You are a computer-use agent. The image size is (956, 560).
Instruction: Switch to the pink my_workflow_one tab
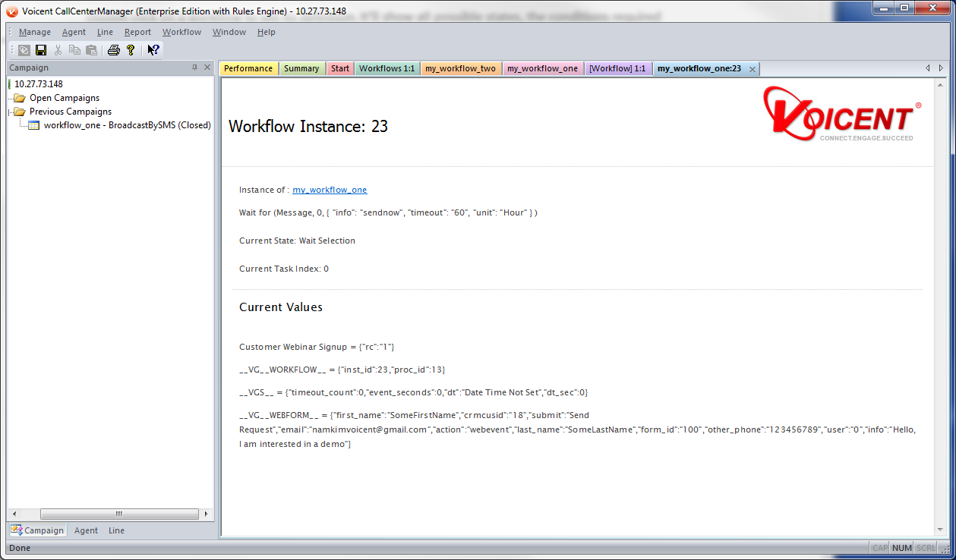[x=542, y=68]
